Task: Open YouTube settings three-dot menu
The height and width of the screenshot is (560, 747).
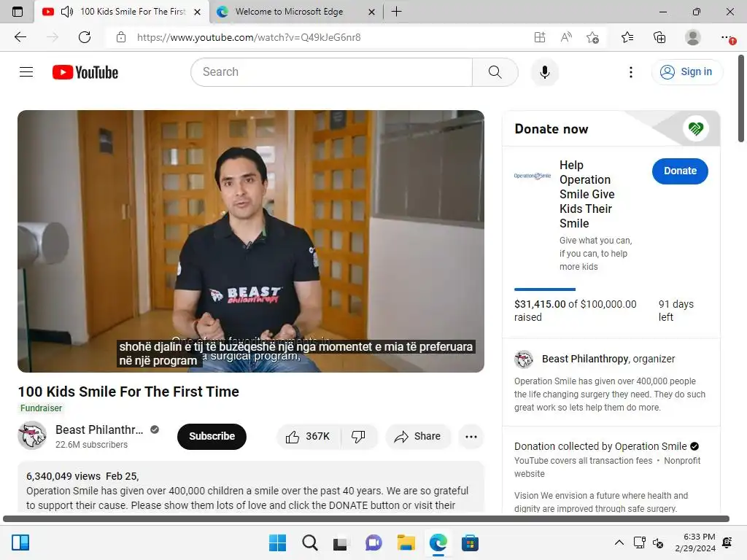Action: pyautogui.click(x=631, y=72)
